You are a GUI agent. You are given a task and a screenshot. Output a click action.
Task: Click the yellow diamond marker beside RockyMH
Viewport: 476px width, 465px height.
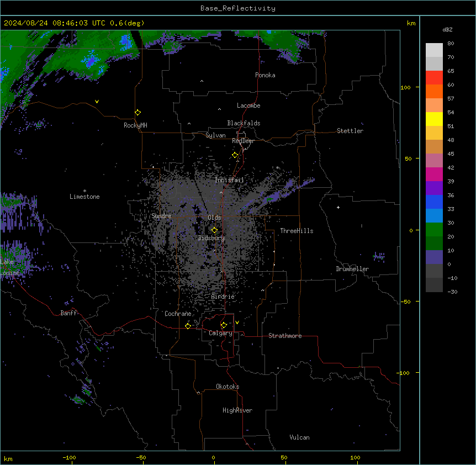[x=138, y=113]
